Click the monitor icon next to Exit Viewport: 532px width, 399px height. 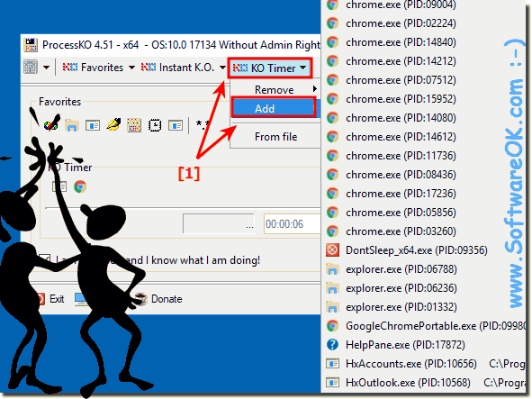pos(81,299)
